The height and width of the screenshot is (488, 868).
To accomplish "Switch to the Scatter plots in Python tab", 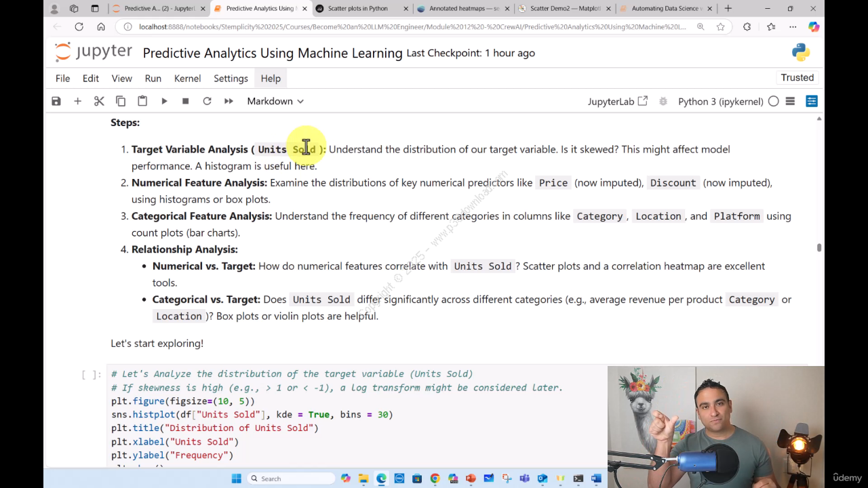I will click(x=361, y=8).
